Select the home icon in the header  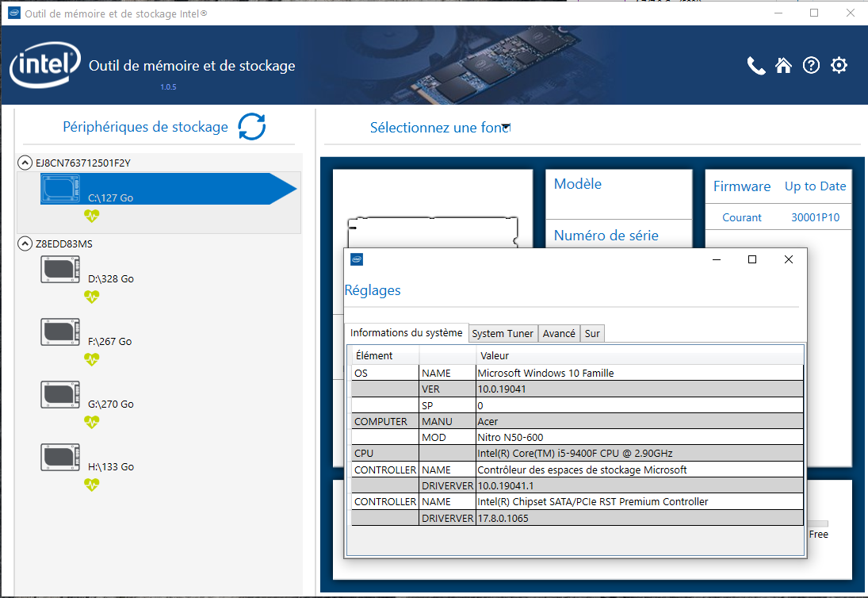[783, 66]
